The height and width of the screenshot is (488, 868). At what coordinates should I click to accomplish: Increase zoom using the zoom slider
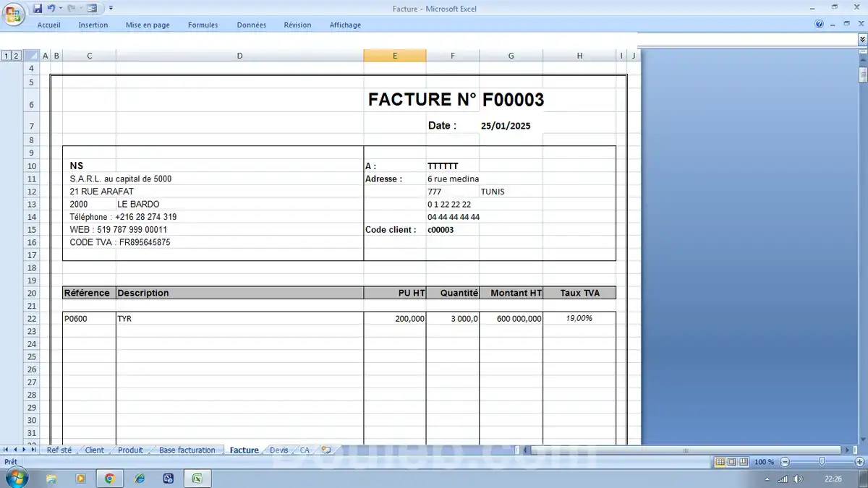859,461
